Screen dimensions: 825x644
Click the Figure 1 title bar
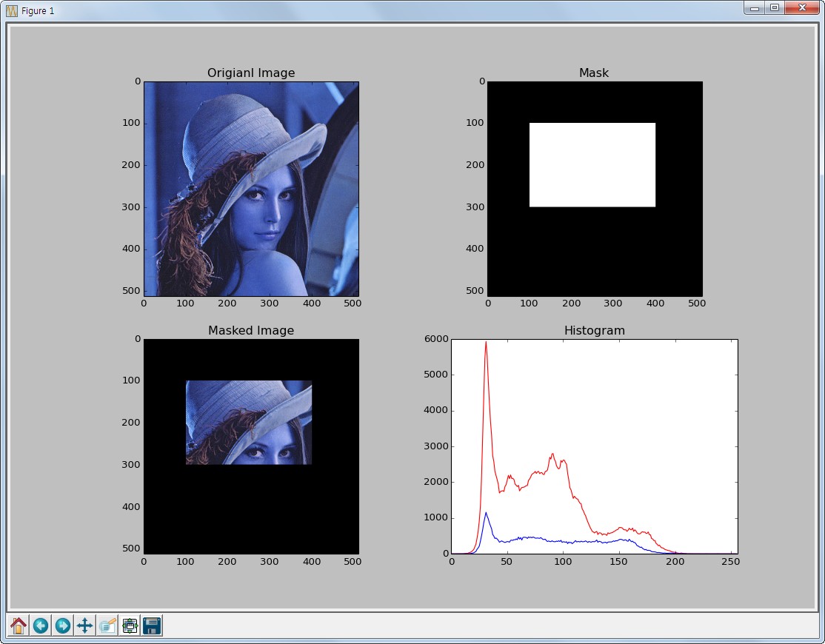point(368,10)
